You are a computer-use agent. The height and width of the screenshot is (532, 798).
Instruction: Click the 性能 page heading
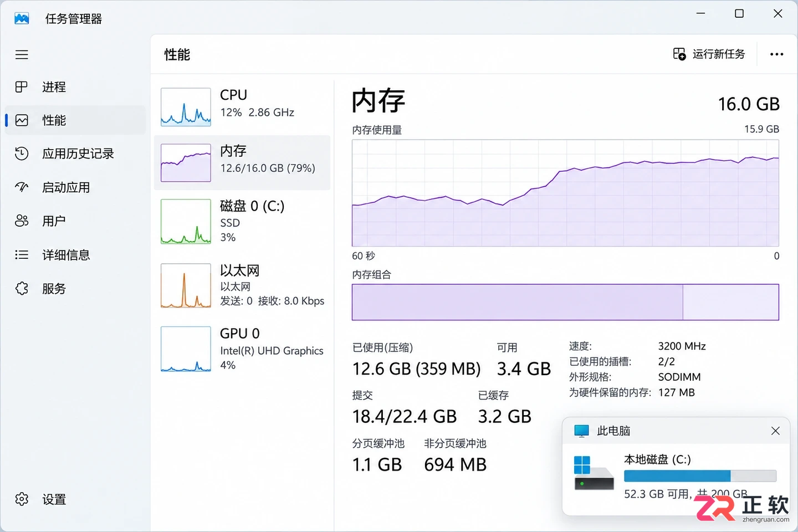(x=177, y=54)
